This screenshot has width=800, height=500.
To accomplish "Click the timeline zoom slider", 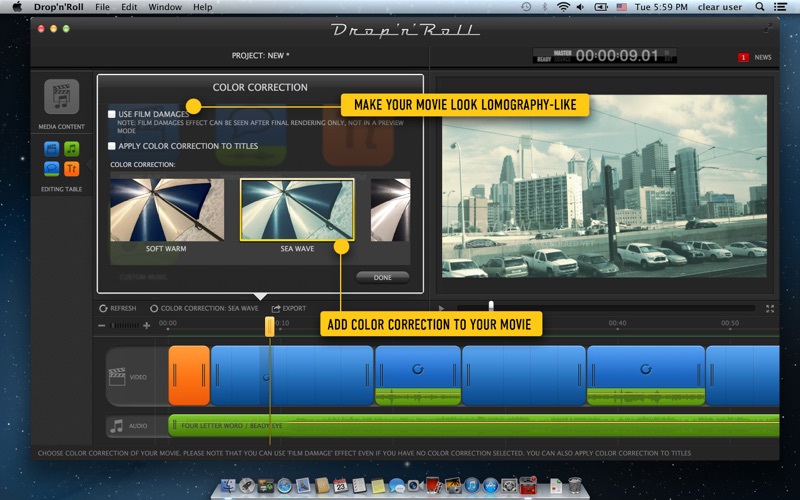I will pyautogui.click(x=125, y=325).
